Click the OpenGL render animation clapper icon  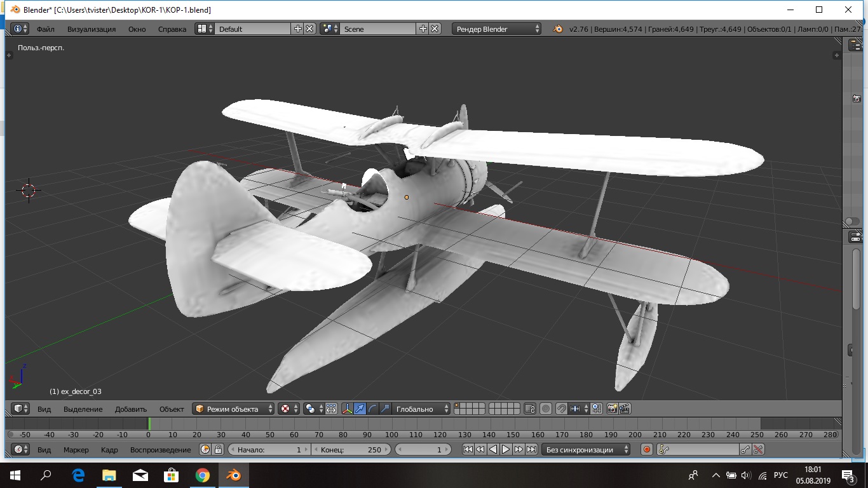click(625, 409)
